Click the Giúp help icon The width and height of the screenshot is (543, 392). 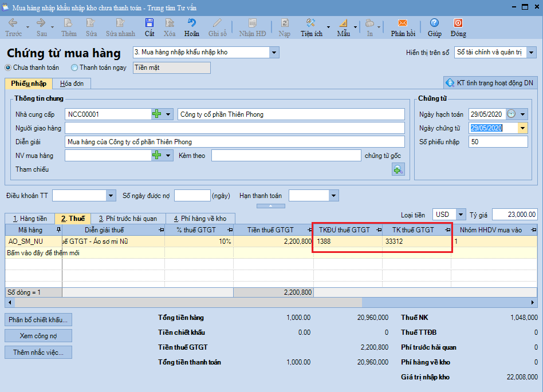[x=434, y=23]
